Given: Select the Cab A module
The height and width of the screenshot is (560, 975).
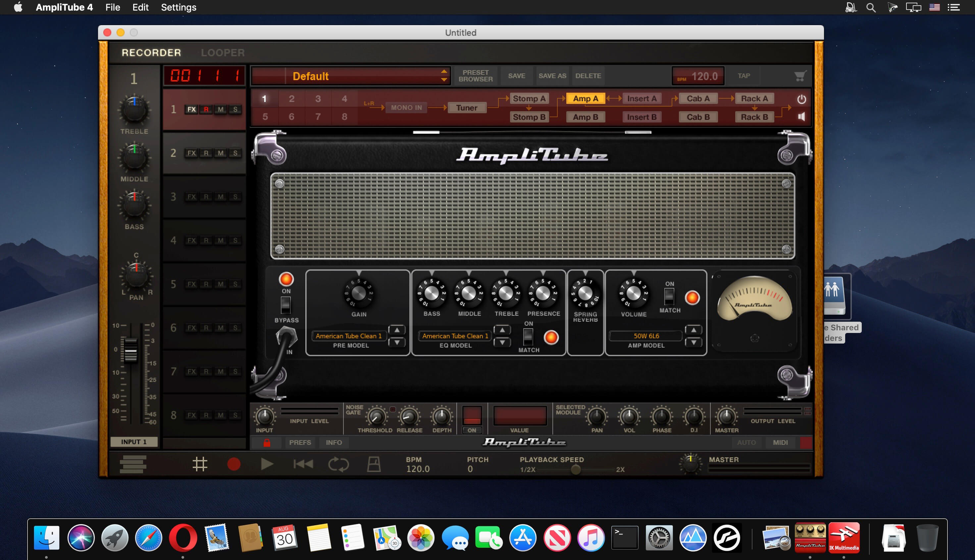Looking at the screenshot, I should 698,98.
